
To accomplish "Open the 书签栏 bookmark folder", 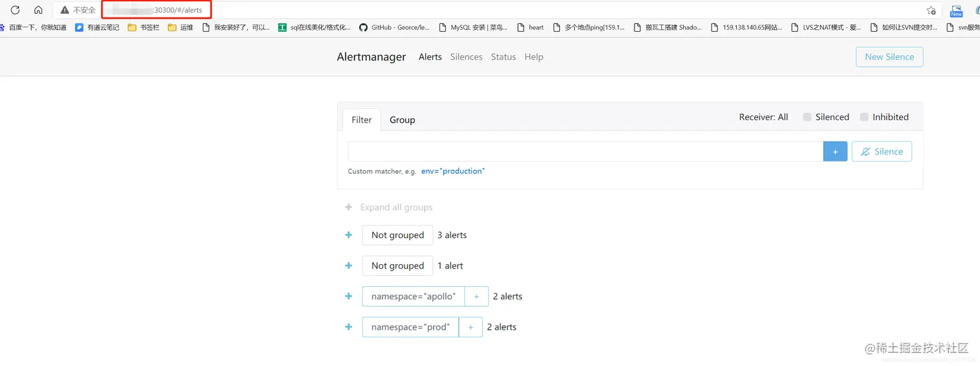I will click(x=144, y=27).
